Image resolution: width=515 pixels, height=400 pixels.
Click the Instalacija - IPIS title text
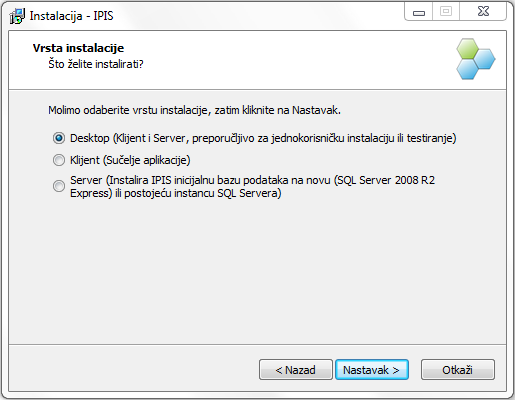(x=71, y=16)
